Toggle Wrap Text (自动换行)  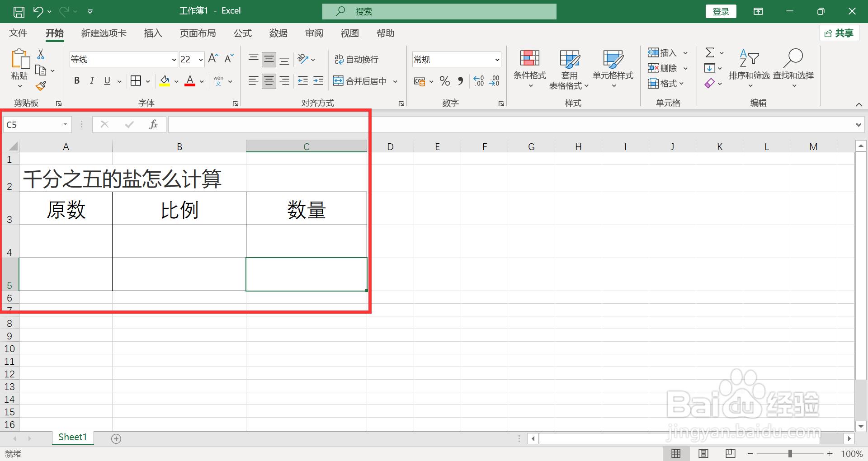click(356, 59)
